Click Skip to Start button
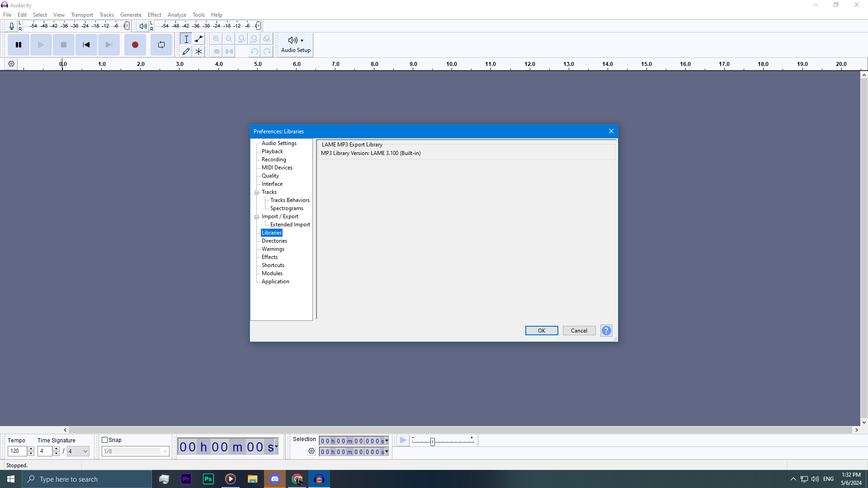 tap(86, 45)
